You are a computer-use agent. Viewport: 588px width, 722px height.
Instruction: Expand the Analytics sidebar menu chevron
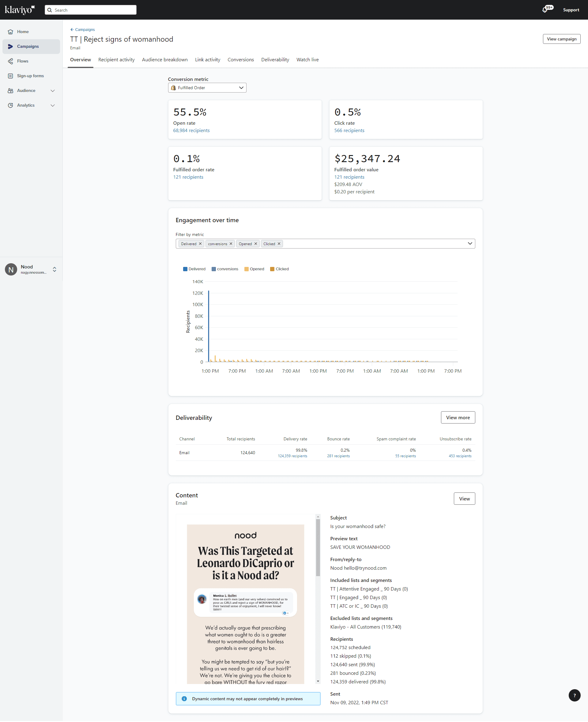[x=52, y=105]
